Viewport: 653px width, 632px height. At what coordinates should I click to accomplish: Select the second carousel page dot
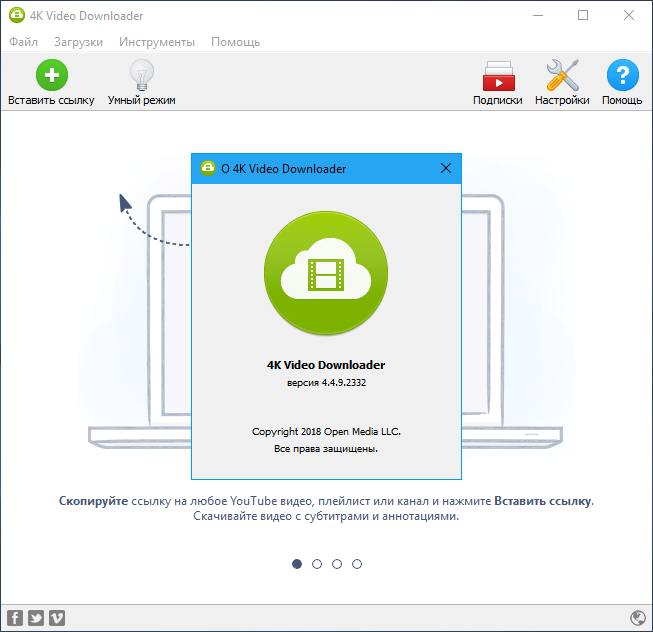[317, 564]
